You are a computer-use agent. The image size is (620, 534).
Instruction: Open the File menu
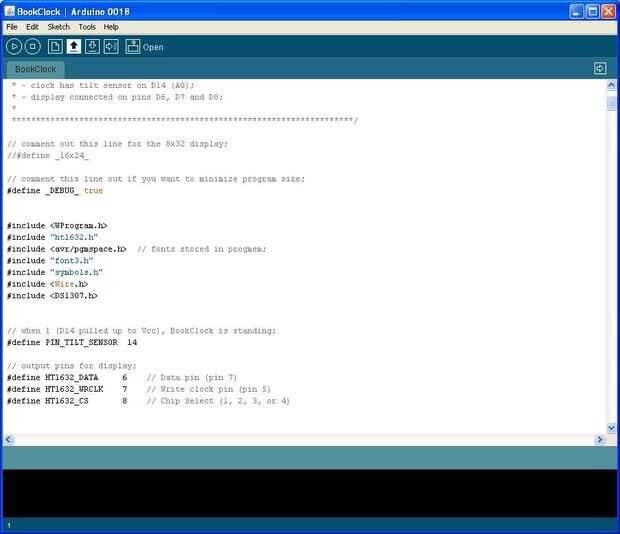(x=12, y=27)
